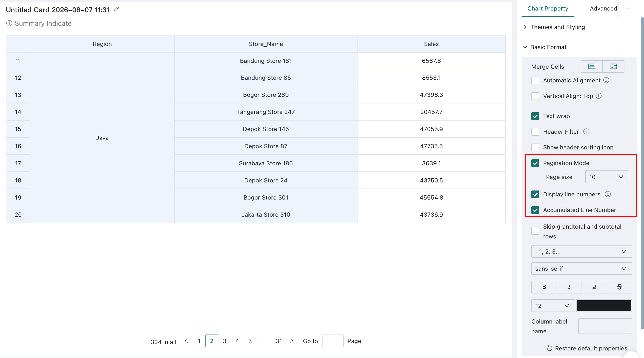Image resolution: width=644 pixels, height=358 pixels.
Task: Click the Region column header
Action: (x=102, y=44)
